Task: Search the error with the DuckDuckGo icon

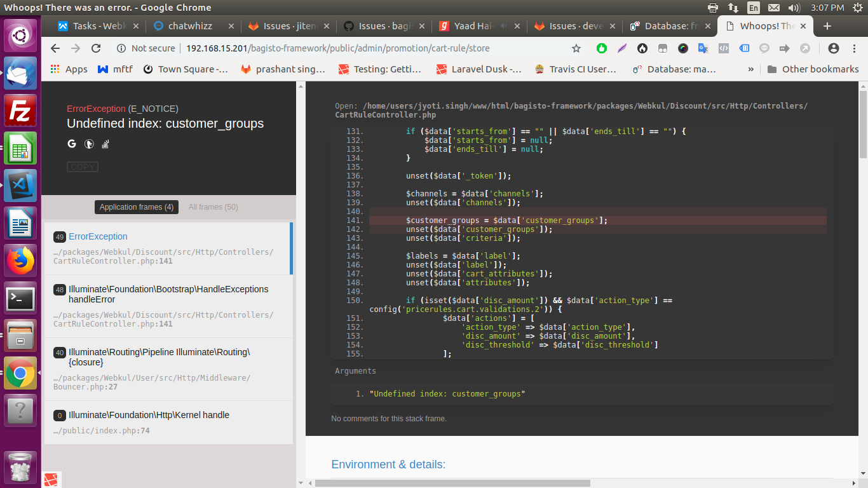Action: coord(88,144)
